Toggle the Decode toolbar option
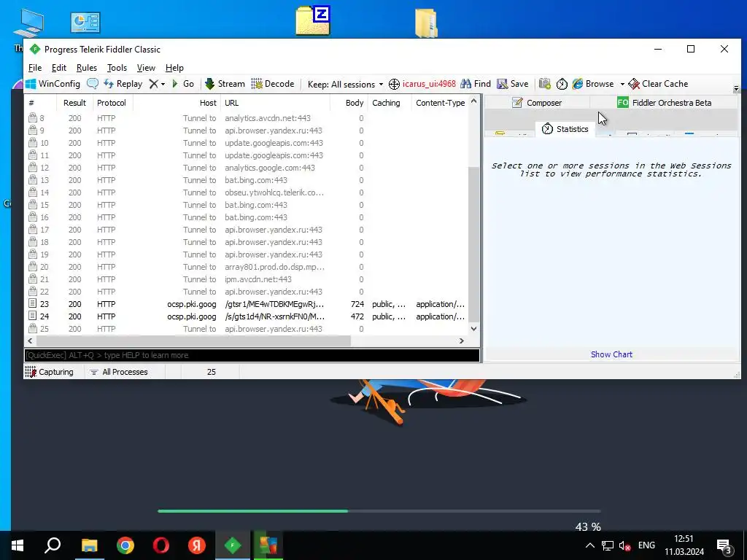 click(273, 84)
